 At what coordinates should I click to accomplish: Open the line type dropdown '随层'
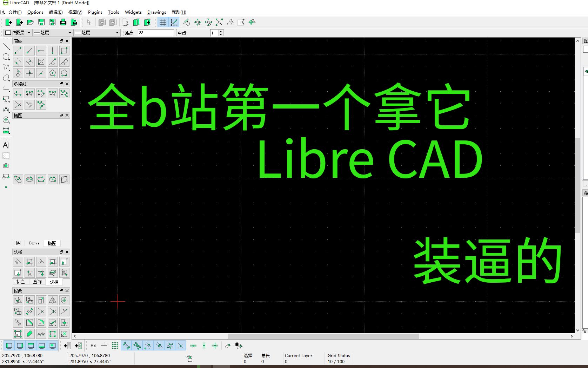[97, 33]
